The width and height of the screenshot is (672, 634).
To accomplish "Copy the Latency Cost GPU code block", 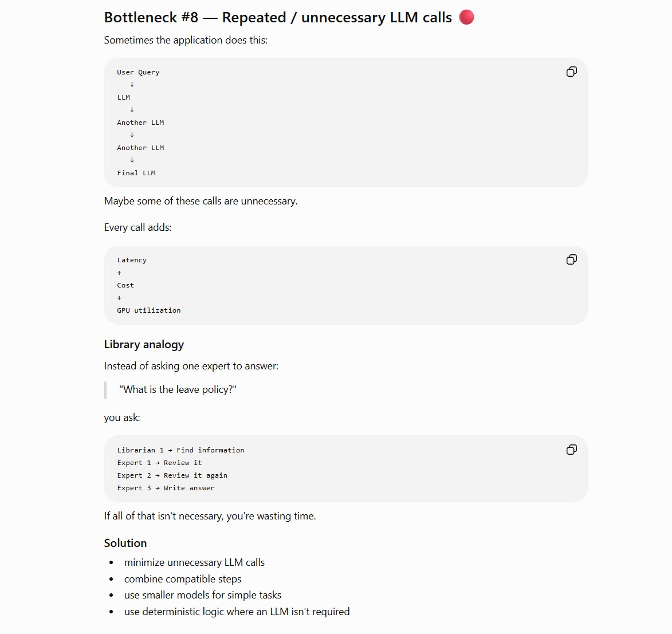I will pos(571,259).
